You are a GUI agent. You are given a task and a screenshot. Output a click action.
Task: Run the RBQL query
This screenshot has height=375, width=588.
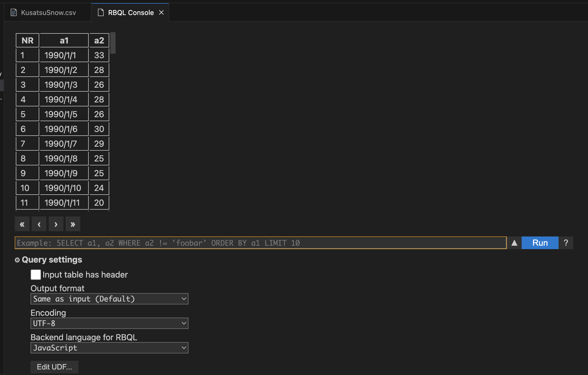[540, 243]
